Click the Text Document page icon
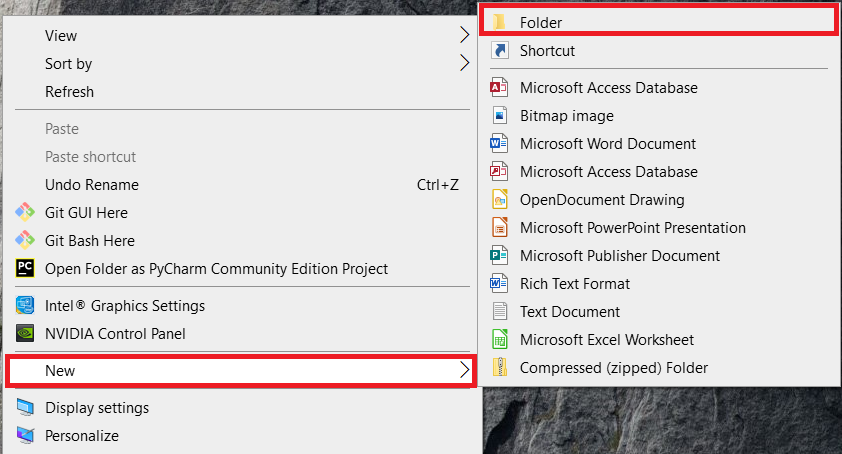The height and width of the screenshot is (454, 842). point(499,311)
